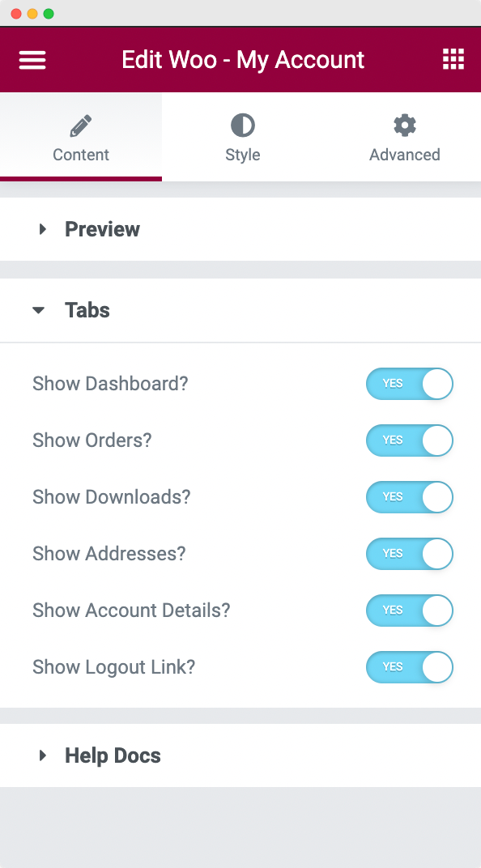Toggle Show Downloads to NO
This screenshot has height=868, width=481.
tap(409, 497)
